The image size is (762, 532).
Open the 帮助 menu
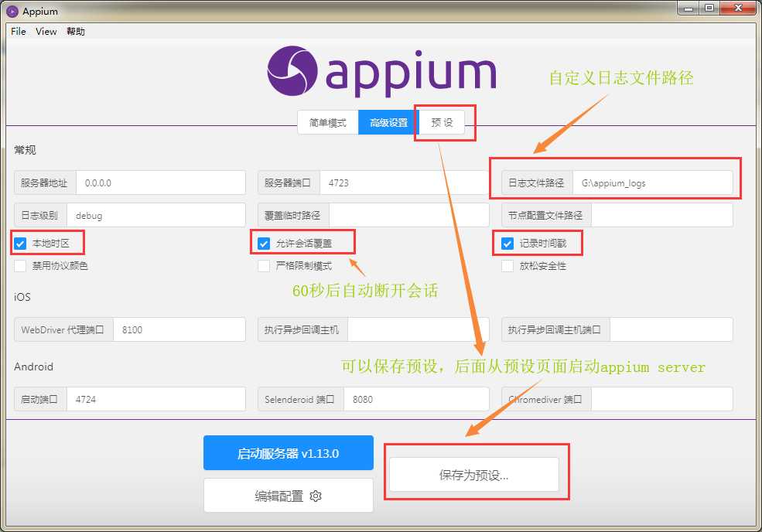pyautogui.click(x=76, y=31)
